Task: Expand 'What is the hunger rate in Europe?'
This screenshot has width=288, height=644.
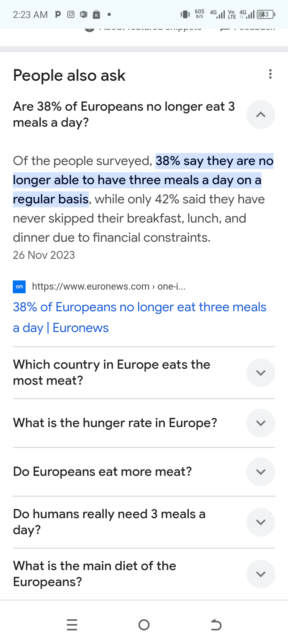Action: (260, 423)
